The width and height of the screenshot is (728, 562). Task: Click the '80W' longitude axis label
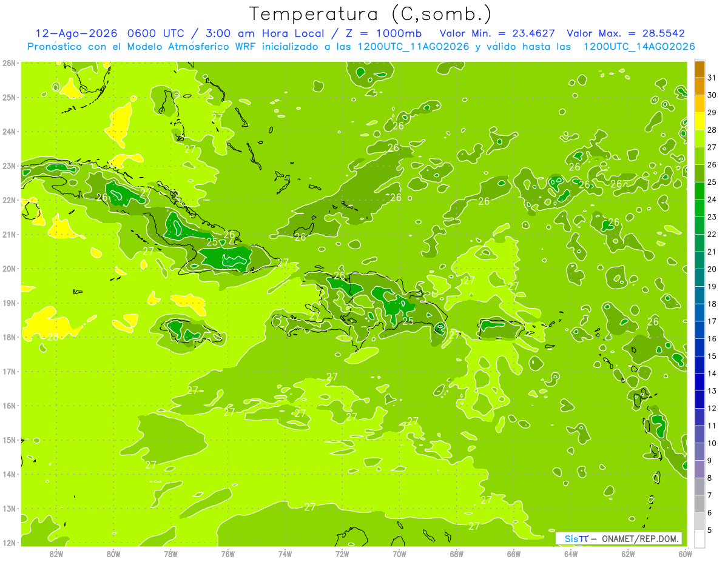[113, 553]
